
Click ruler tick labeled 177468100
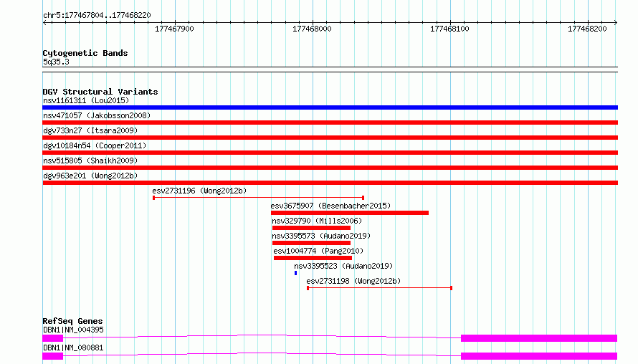pyautogui.click(x=449, y=29)
